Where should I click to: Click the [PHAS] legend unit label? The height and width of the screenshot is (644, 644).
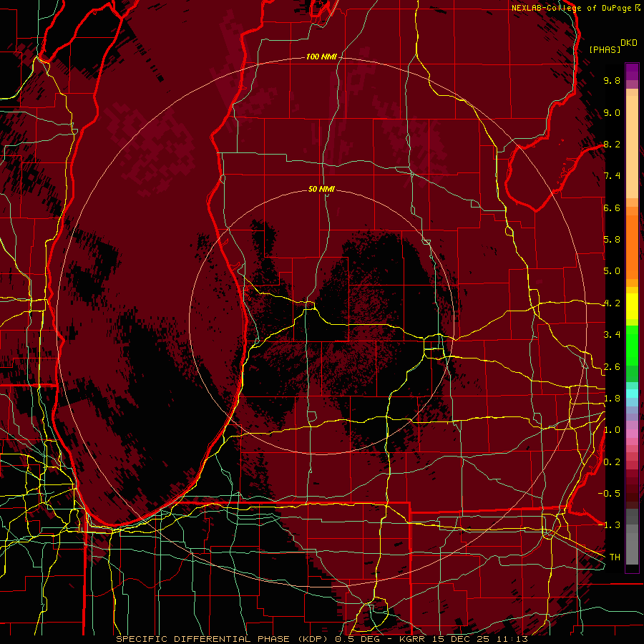point(605,50)
